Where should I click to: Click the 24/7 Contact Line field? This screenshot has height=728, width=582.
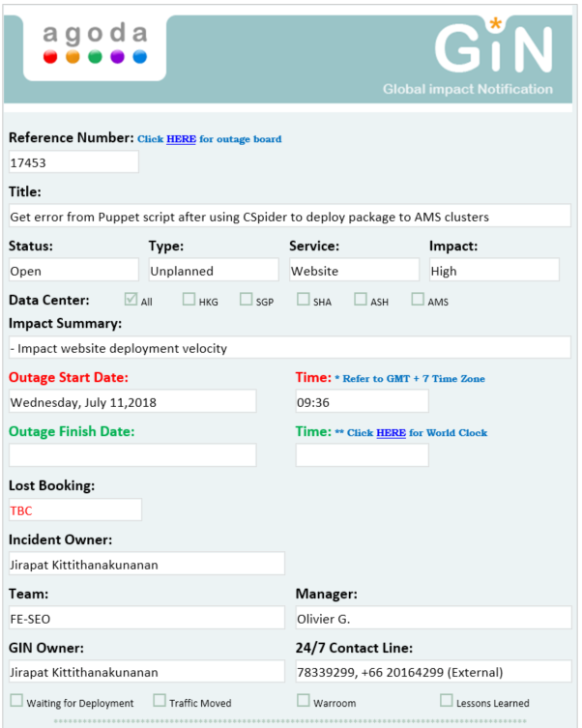point(433,672)
